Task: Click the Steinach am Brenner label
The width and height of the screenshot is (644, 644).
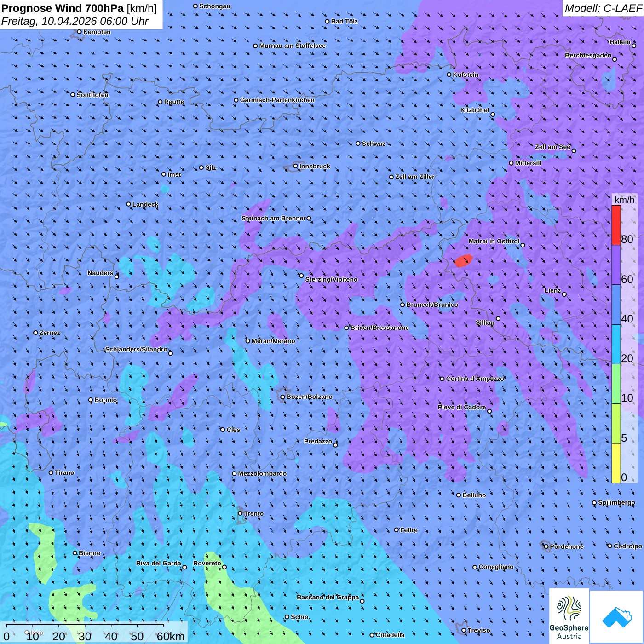Action: [274, 218]
